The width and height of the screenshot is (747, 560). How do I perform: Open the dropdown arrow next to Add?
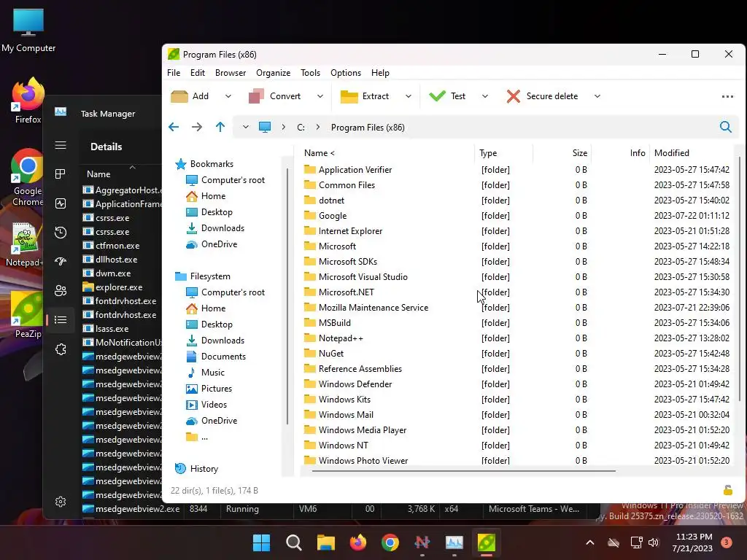pyautogui.click(x=228, y=96)
